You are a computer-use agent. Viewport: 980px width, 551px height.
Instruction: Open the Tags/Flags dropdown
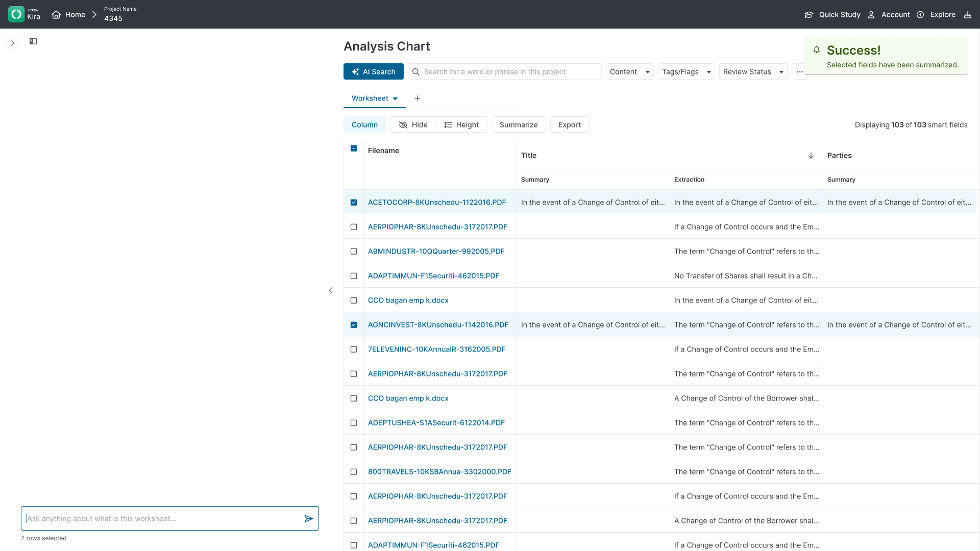point(687,71)
